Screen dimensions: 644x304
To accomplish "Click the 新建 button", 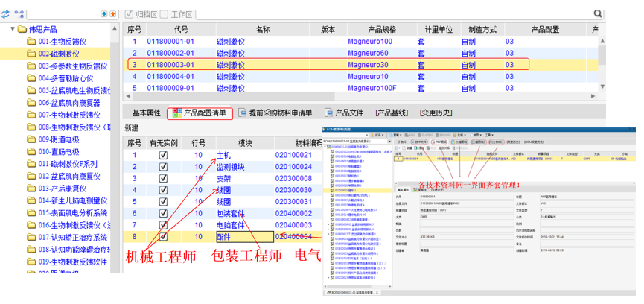I will click(x=131, y=128).
